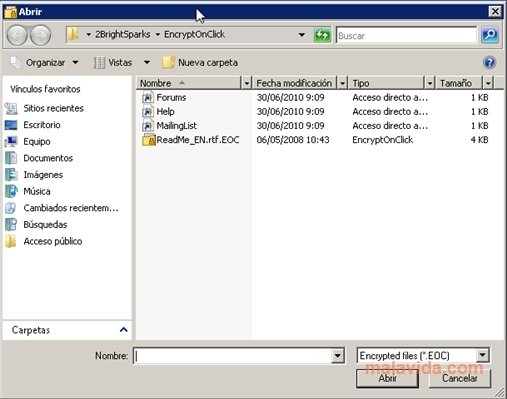Image resolution: width=507 pixels, height=399 pixels.
Task: Click the 4 KB size cell
Action: [479, 140]
